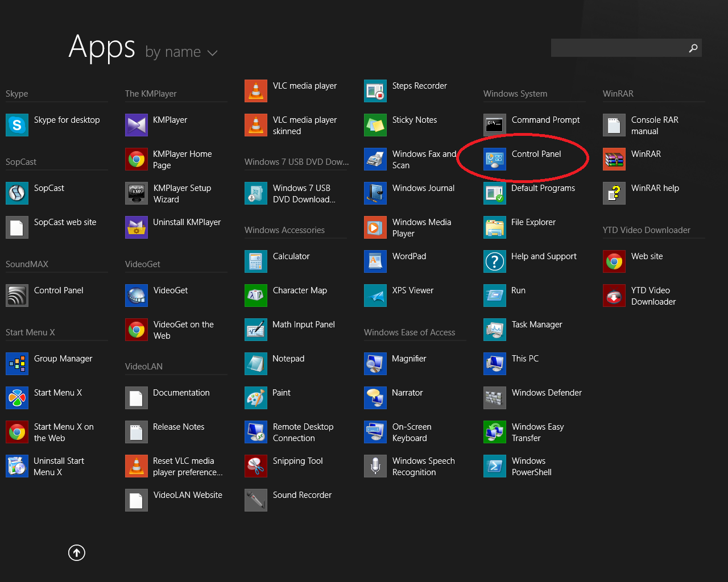Launch the Command Prompt app icon

pos(494,125)
